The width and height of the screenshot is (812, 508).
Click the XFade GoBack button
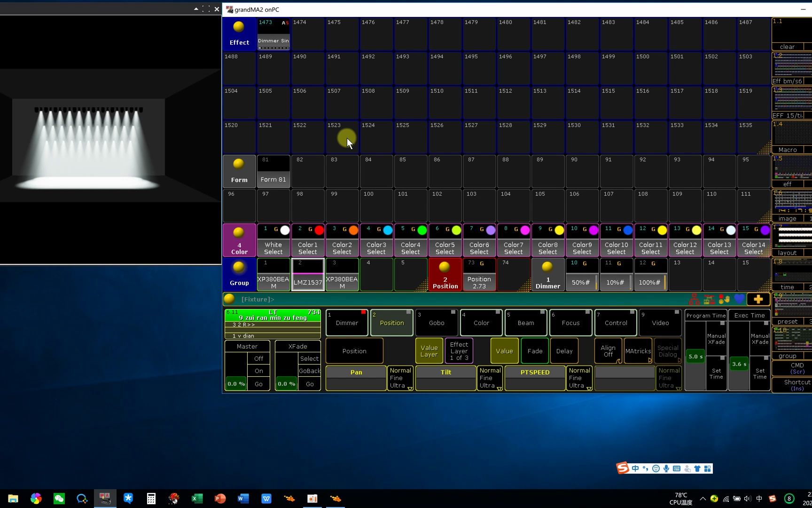[310, 371]
